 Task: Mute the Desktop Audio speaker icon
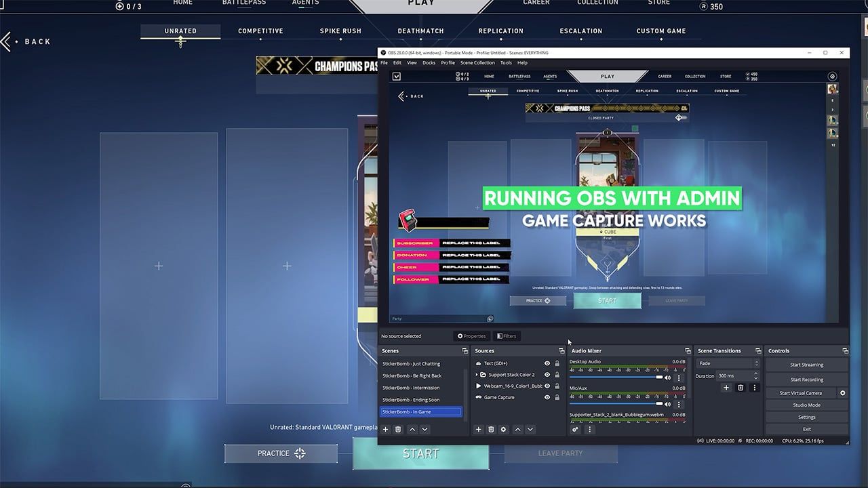[x=668, y=378]
